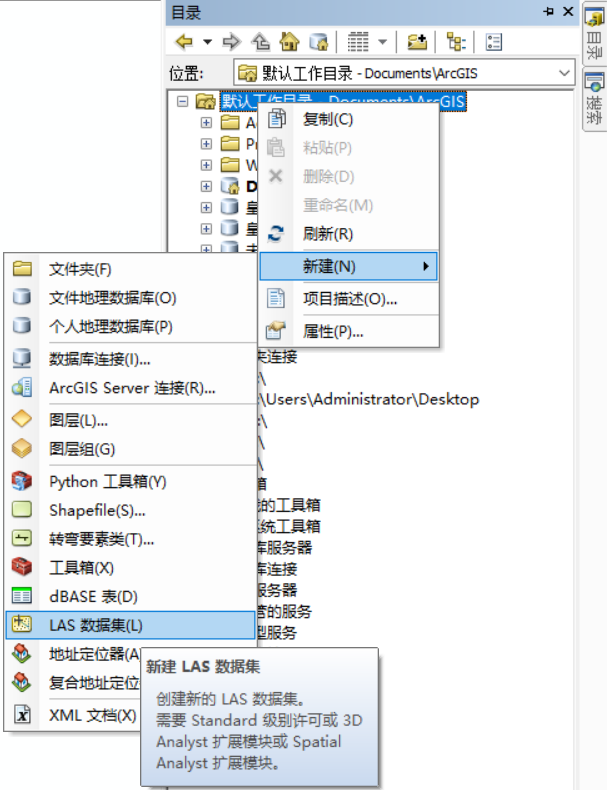Click the properties icon beside 属性(P)
Screen dimensions: 607x790
click(x=276, y=331)
